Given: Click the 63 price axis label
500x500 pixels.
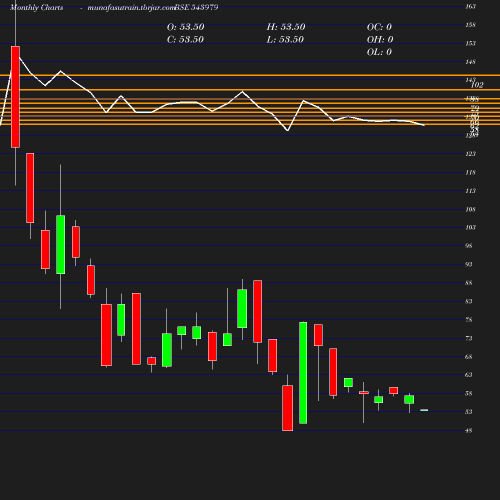Looking at the screenshot, I should click(469, 375).
